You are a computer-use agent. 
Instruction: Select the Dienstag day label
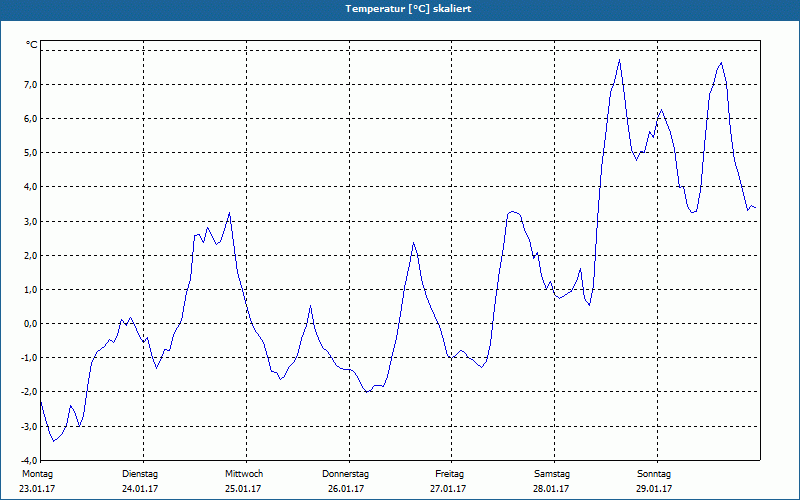140,474
